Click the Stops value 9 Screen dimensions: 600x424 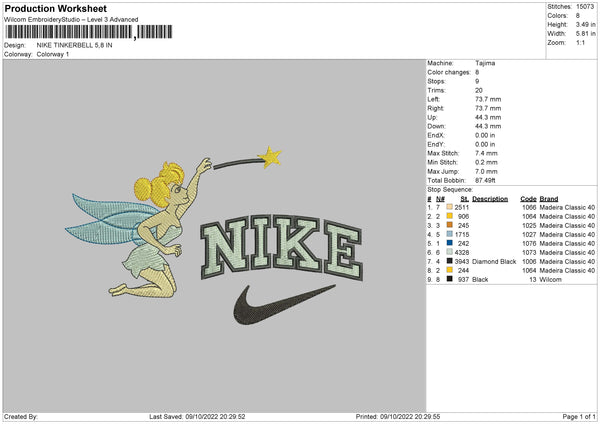[x=477, y=81]
